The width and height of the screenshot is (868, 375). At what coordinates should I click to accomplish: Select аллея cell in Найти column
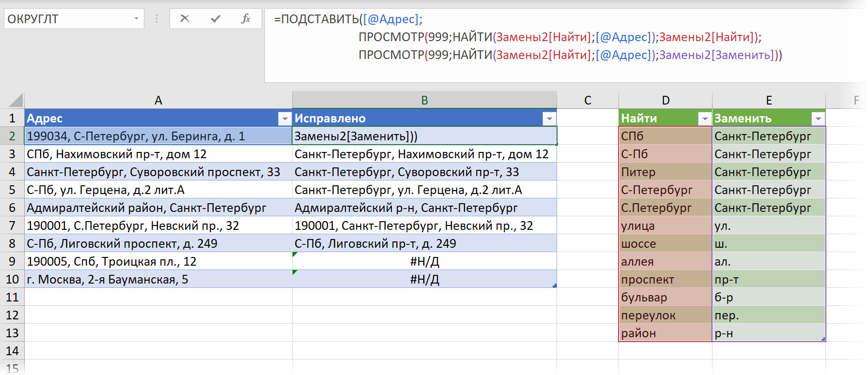click(x=666, y=261)
